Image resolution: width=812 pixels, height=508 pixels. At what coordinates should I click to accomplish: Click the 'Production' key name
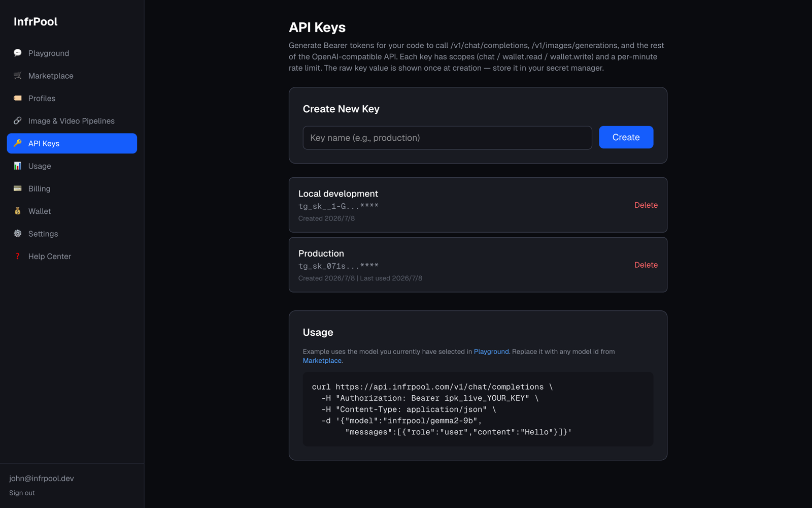(321, 253)
